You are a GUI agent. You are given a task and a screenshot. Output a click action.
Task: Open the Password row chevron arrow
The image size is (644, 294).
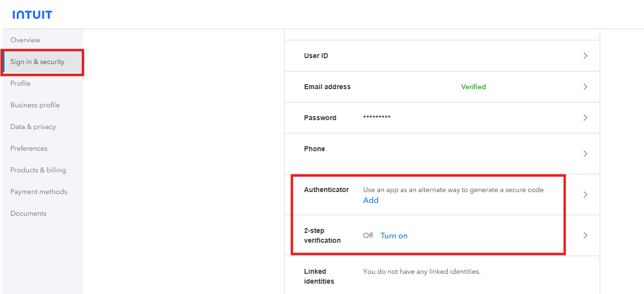tap(585, 118)
